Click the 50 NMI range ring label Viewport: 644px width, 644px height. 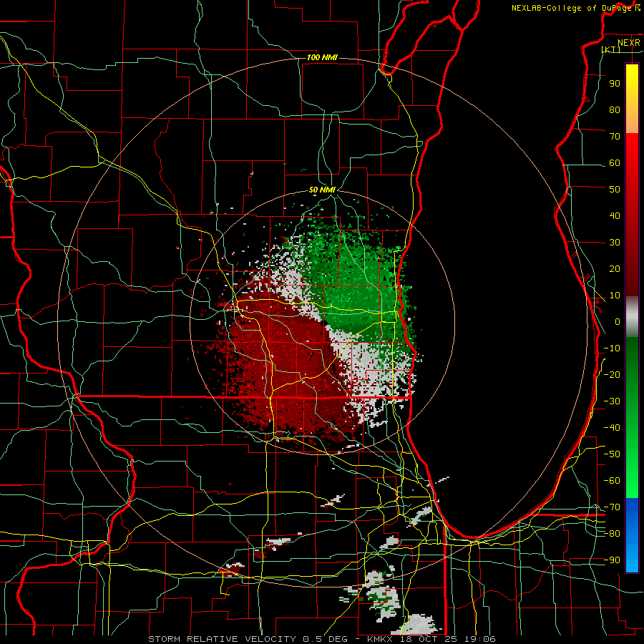pyautogui.click(x=322, y=190)
